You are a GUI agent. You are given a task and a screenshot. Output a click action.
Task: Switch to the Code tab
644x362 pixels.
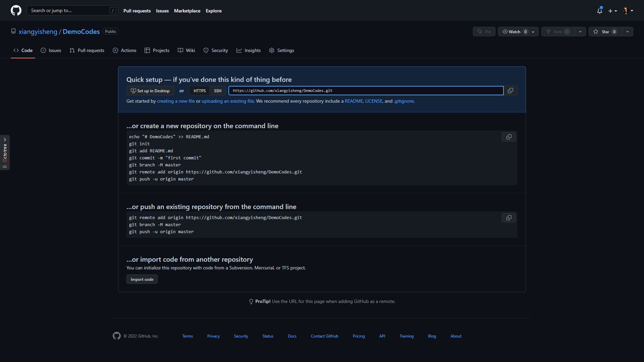[x=23, y=50]
